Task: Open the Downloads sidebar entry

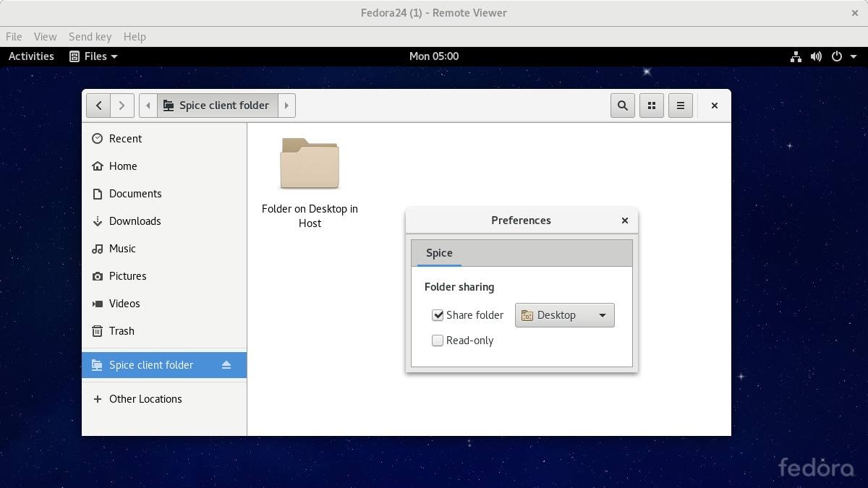Action: 135,221
